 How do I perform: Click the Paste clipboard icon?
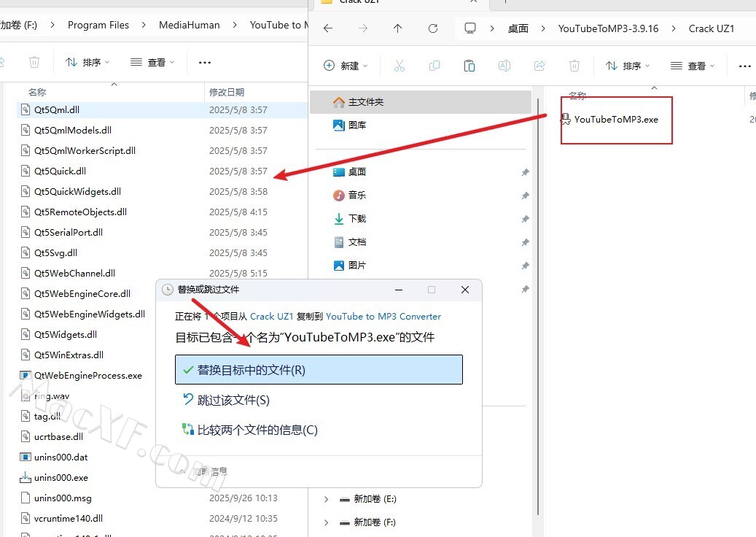point(469,66)
